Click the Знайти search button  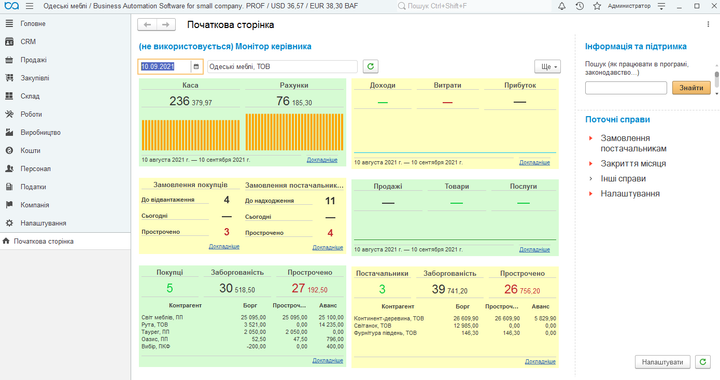(x=691, y=88)
